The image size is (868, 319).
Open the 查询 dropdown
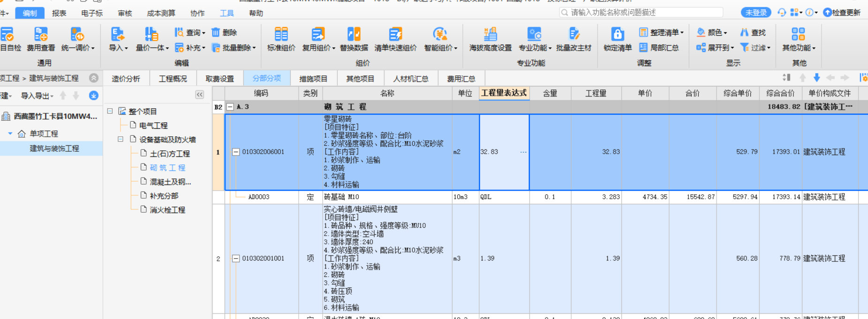(x=190, y=32)
